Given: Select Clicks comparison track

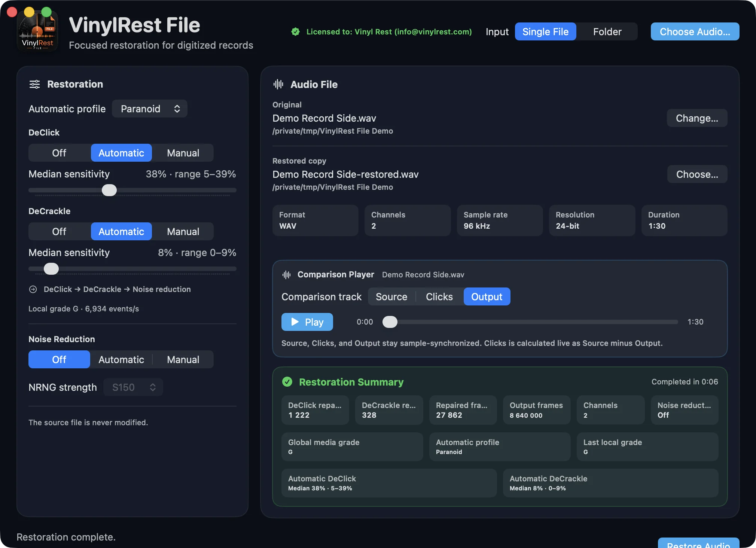Looking at the screenshot, I should click(x=439, y=296).
